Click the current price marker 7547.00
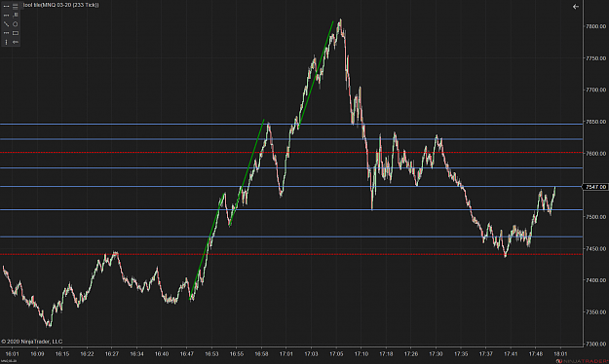This screenshot has height=364, width=609. (x=595, y=187)
